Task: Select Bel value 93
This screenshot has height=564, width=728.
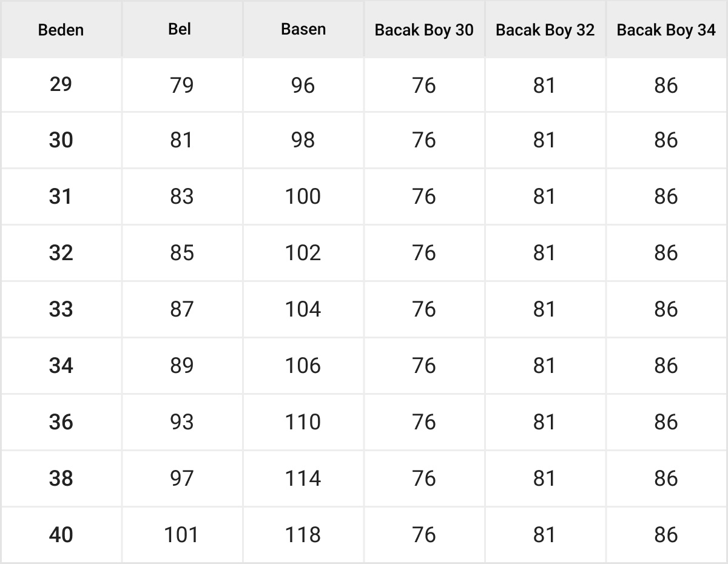Action: point(181,422)
